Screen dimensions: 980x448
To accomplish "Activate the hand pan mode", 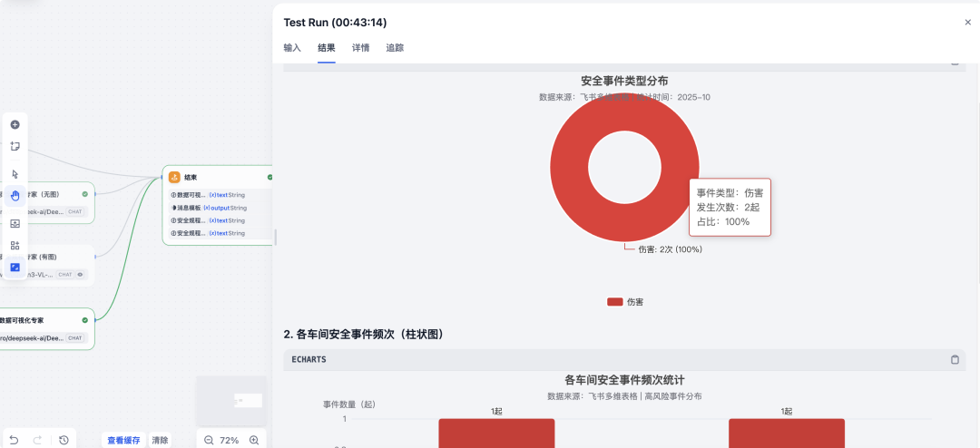I will (x=15, y=196).
